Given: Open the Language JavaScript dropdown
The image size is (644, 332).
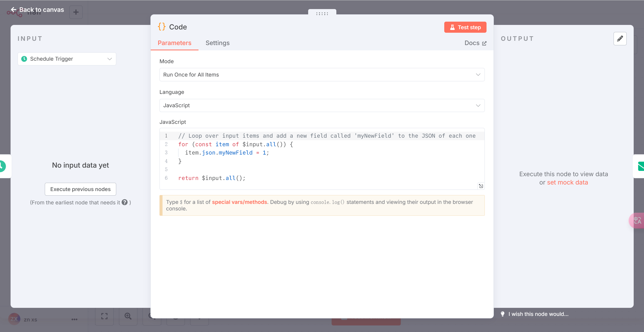Looking at the screenshot, I should (x=322, y=105).
